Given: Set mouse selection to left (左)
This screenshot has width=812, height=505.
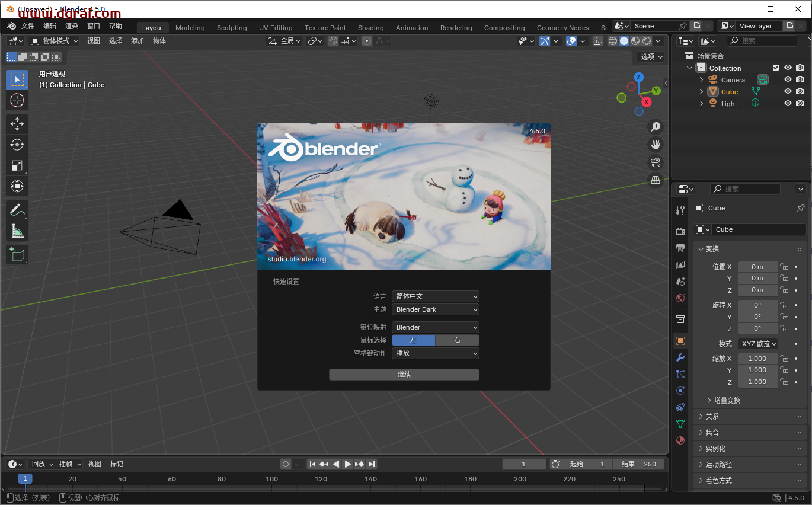Looking at the screenshot, I should pyautogui.click(x=414, y=340).
